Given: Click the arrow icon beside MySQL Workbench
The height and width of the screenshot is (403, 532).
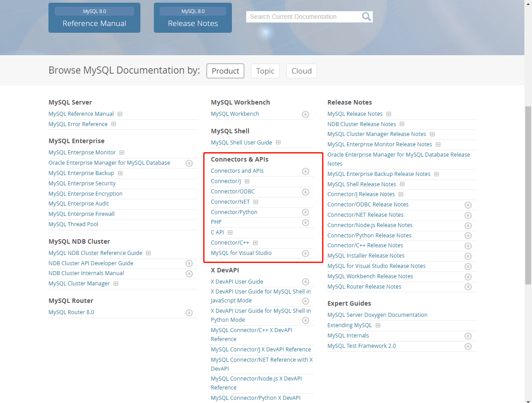Looking at the screenshot, I should tap(305, 114).
